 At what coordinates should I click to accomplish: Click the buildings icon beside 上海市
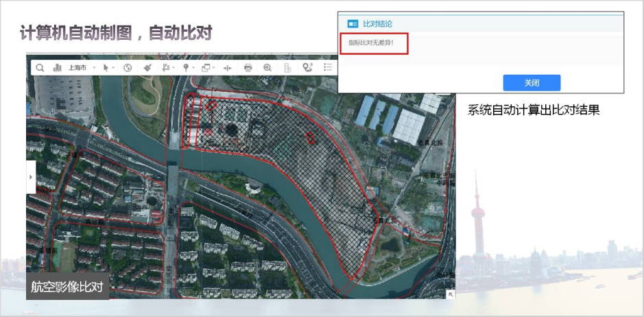pos(58,68)
